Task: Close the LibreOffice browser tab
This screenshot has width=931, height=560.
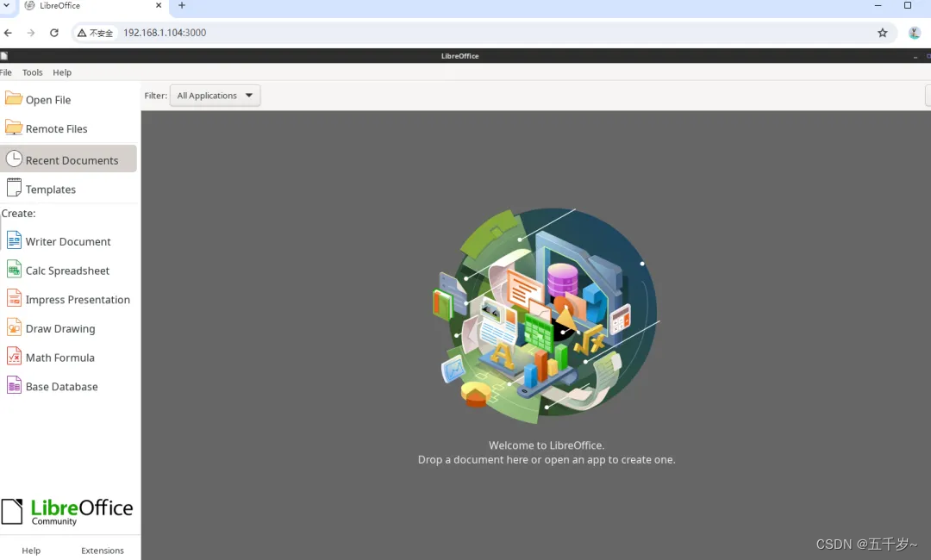Action: [x=159, y=5]
